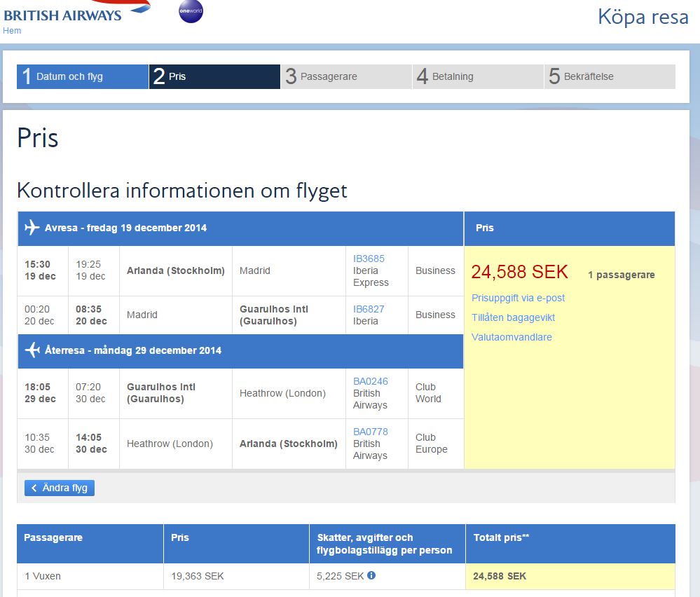Open the Hem home link

point(12,31)
